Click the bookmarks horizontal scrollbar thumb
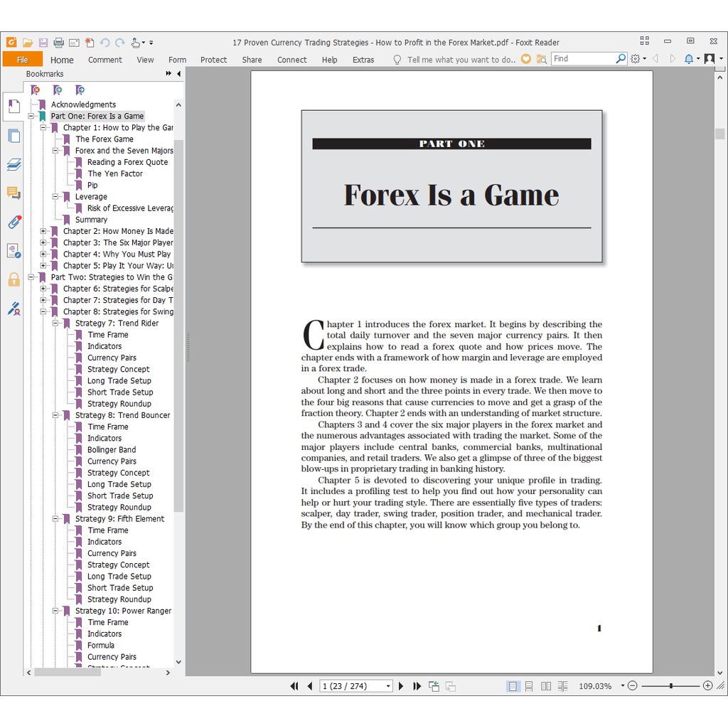Viewport: 728px width, 728px height. point(68,673)
